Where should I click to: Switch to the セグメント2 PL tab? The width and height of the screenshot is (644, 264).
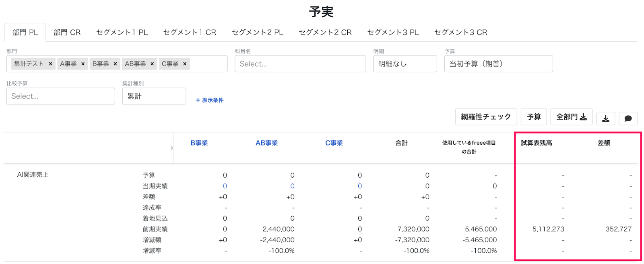point(258,33)
